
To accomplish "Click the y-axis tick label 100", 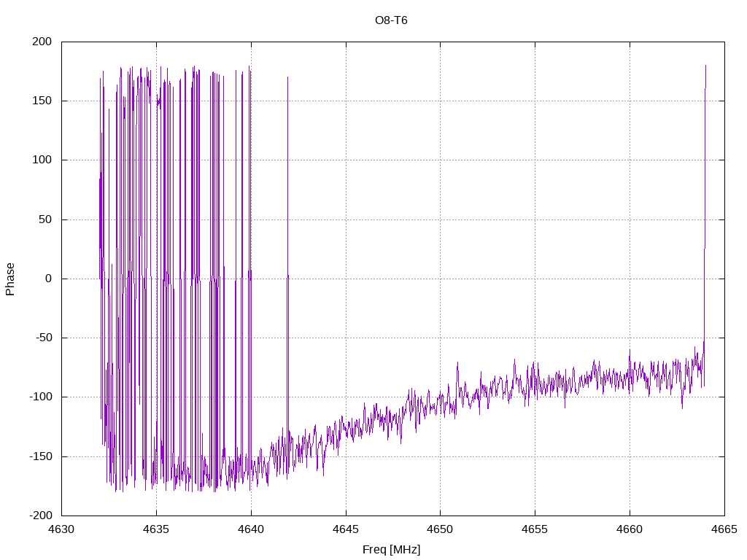I will pyautogui.click(x=42, y=160).
